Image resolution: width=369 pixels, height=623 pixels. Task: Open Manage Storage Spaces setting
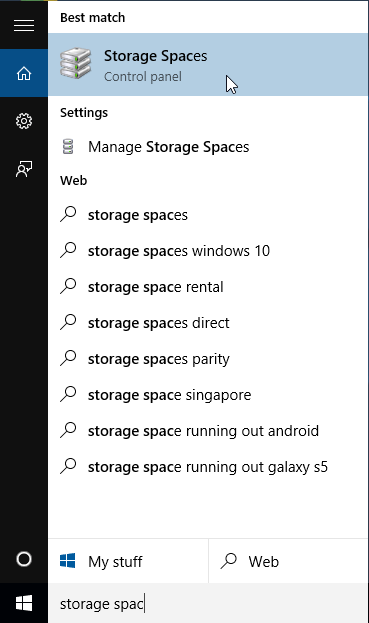pyautogui.click(x=208, y=147)
